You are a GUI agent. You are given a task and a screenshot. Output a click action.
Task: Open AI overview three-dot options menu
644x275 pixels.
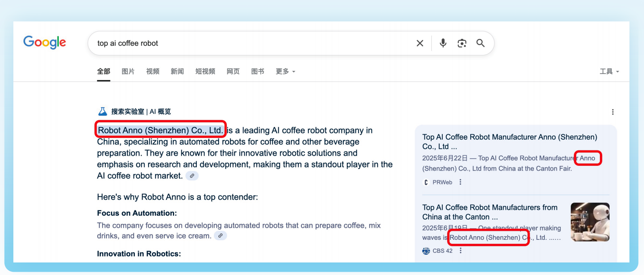pos(613,112)
